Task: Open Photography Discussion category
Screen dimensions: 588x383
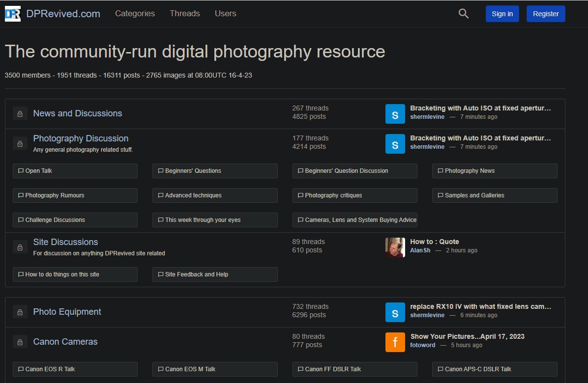Action: pos(81,138)
